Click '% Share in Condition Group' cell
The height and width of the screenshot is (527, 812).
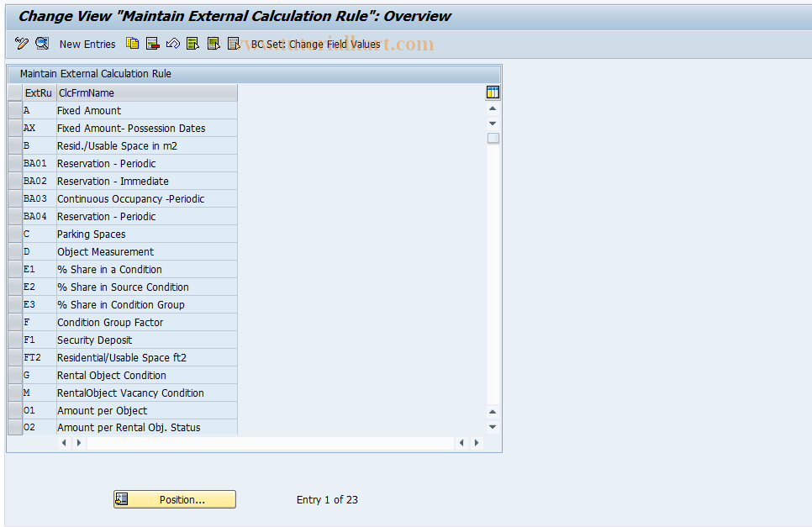tap(146, 304)
